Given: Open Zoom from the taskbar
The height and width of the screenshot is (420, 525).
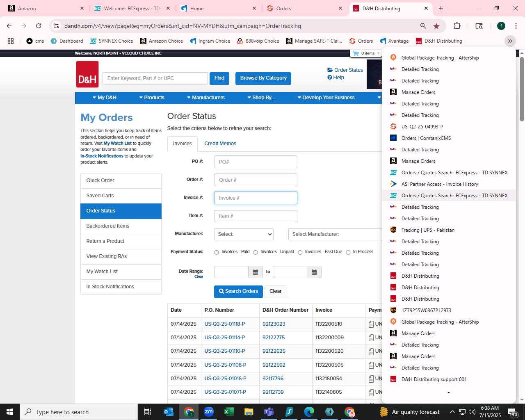Looking at the screenshot, I should tap(209, 412).
